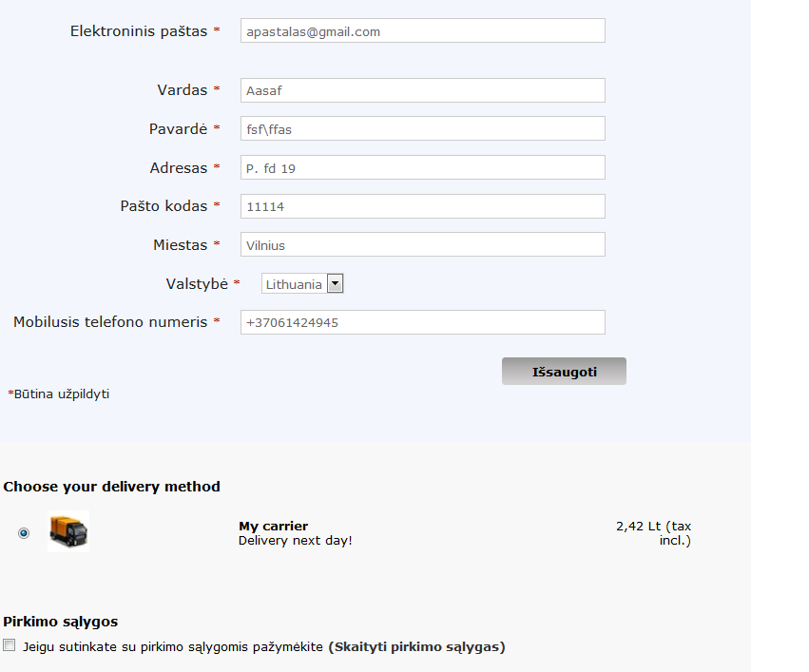809x672 pixels.
Task: Tick the purchase terms agreement checkbox
Action: [x=10, y=645]
